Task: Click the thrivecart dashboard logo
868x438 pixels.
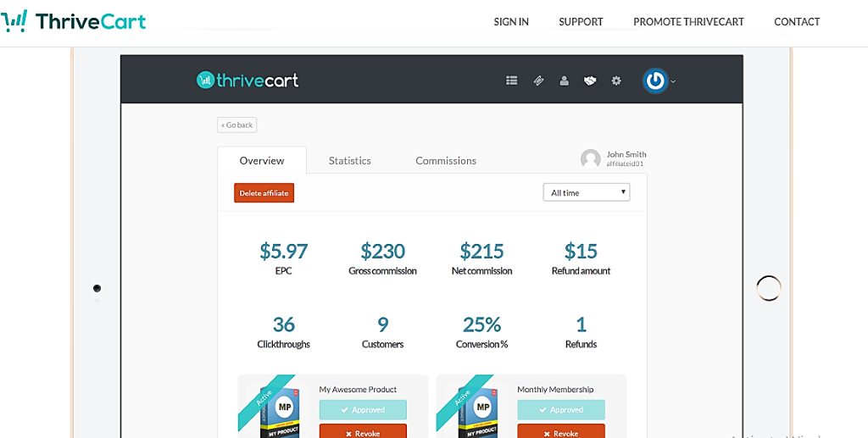Action: tap(248, 80)
